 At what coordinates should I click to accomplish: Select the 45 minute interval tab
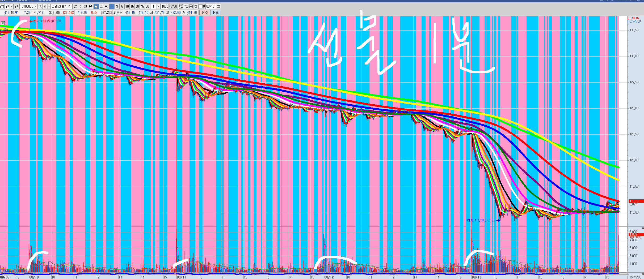142,6
